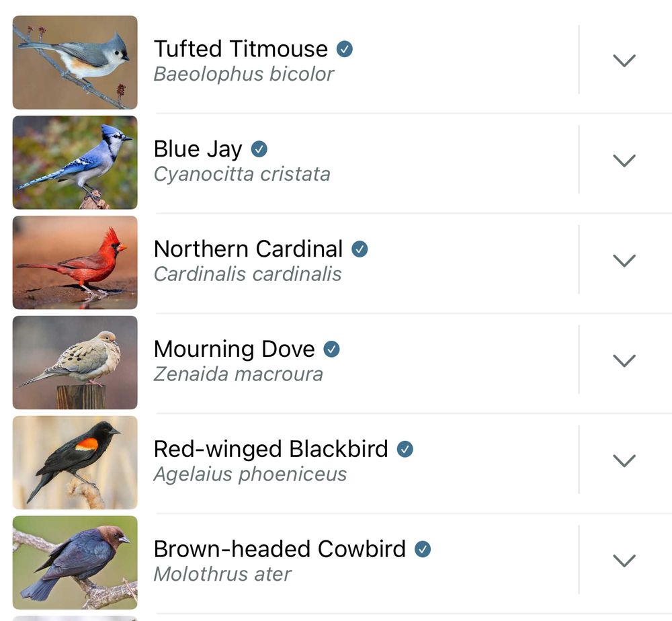Open the Blue Jay photo thumbnail
This screenshot has width=672, height=621.
[75, 163]
